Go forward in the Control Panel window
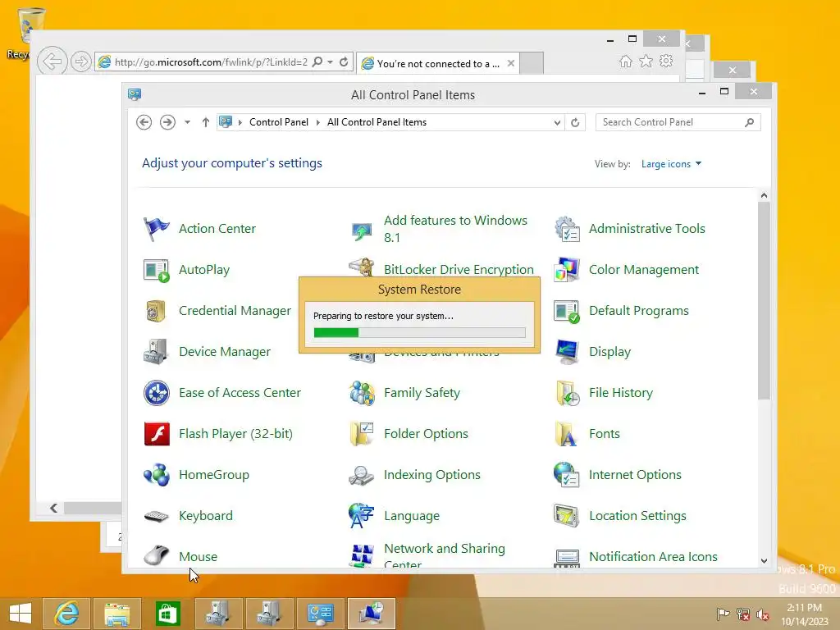The width and height of the screenshot is (840, 630). click(167, 123)
